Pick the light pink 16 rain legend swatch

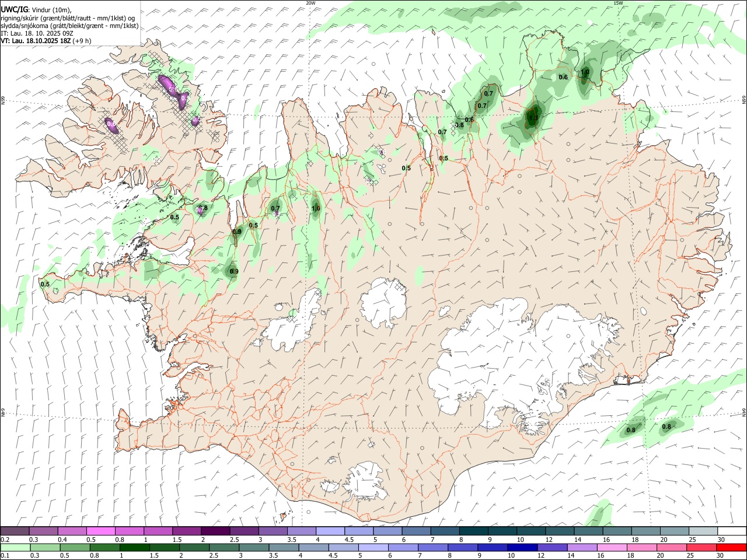(x=612, y=547)
